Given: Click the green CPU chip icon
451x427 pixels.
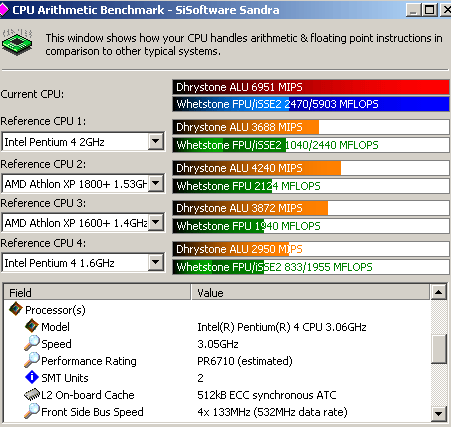Looking at the screenshot, I should (17, 43).
